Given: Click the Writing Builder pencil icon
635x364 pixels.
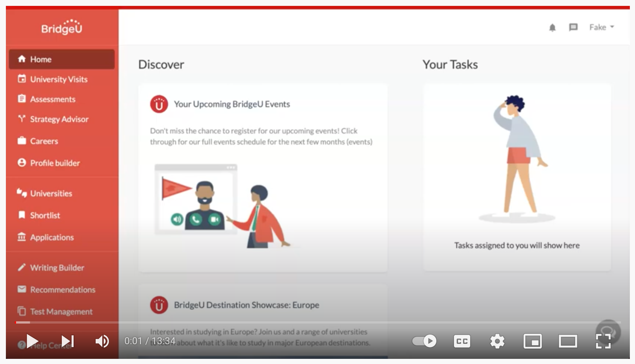Looking at the screenshot, I should coord(22,267).
